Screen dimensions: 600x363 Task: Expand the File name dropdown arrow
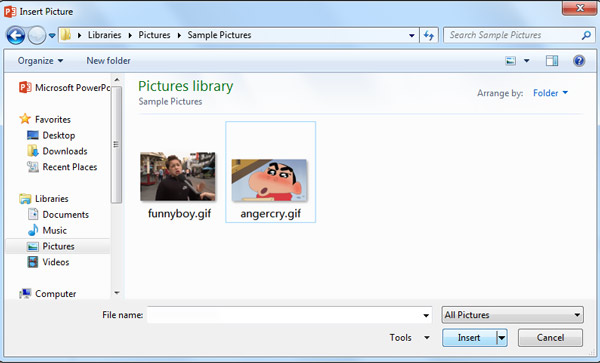tap(426, 315)
